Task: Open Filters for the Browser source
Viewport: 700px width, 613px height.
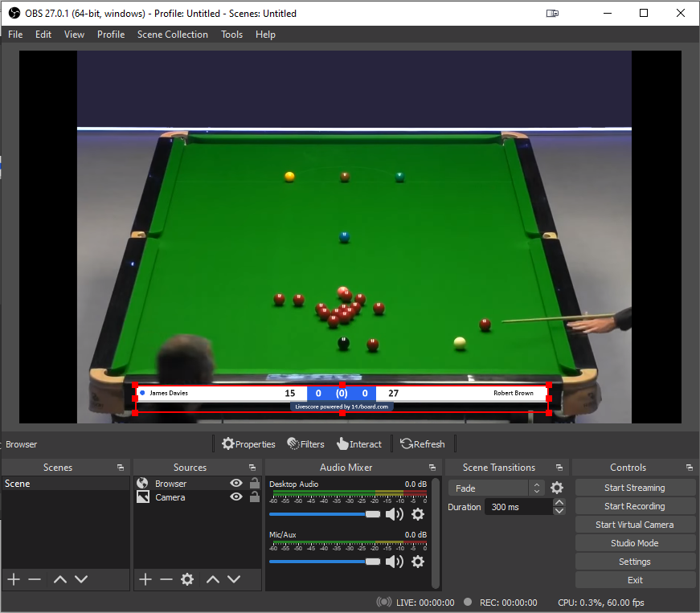Action: click(305, 443)
